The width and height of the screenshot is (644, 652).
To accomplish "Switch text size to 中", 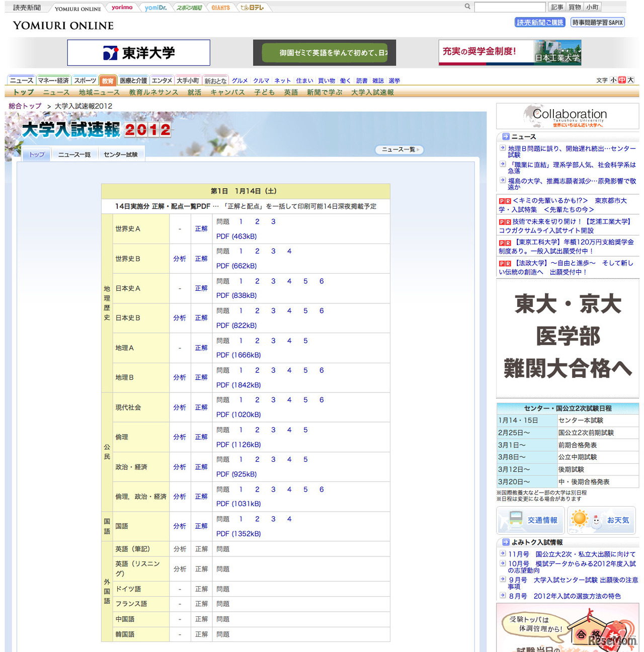I will [622, 80].
